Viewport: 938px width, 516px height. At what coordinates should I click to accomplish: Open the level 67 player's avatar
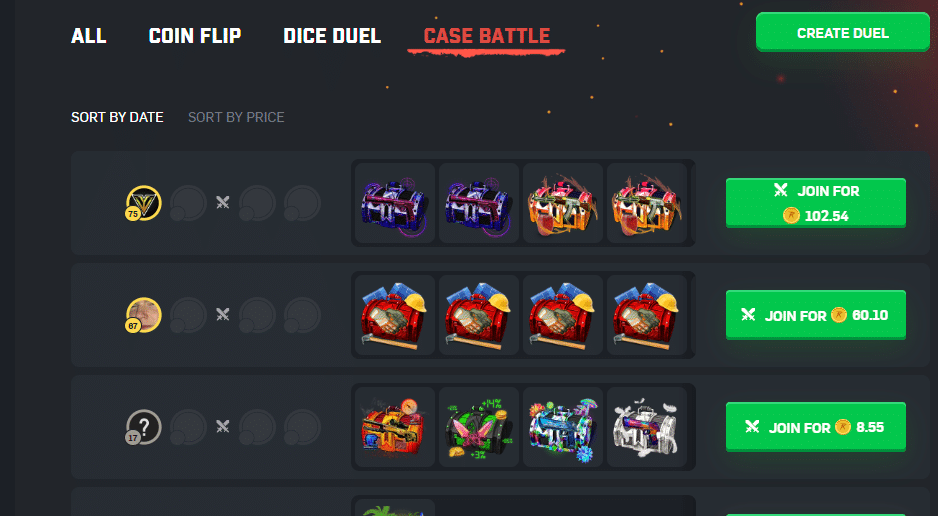pos(144,315)
